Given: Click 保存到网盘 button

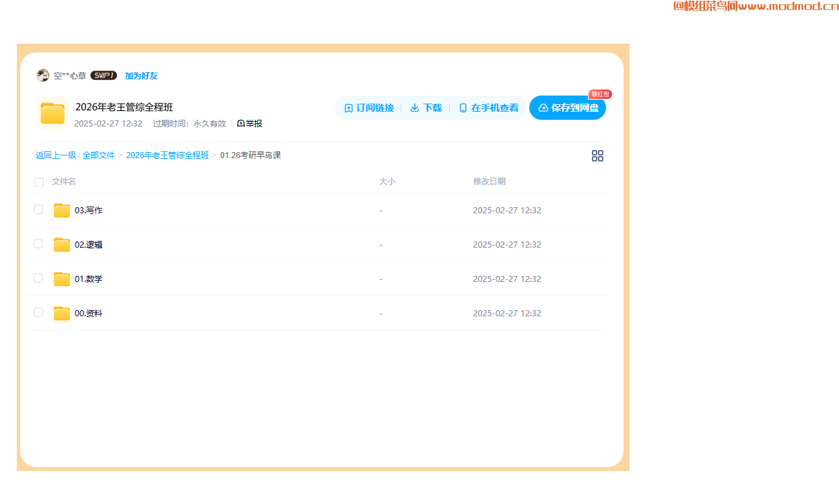Looking at the screenshot, I should (568, 108).
